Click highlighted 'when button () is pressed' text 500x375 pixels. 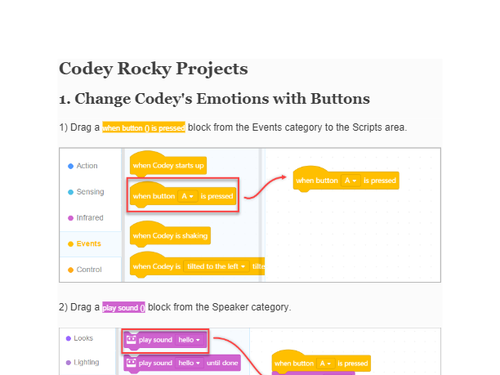pos(144,128)
